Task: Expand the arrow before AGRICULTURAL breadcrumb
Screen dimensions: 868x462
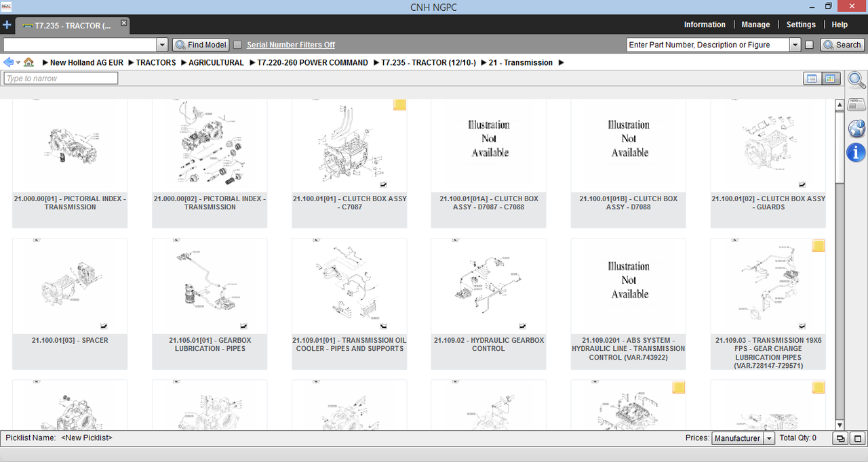Action: [x=182, y=62]
